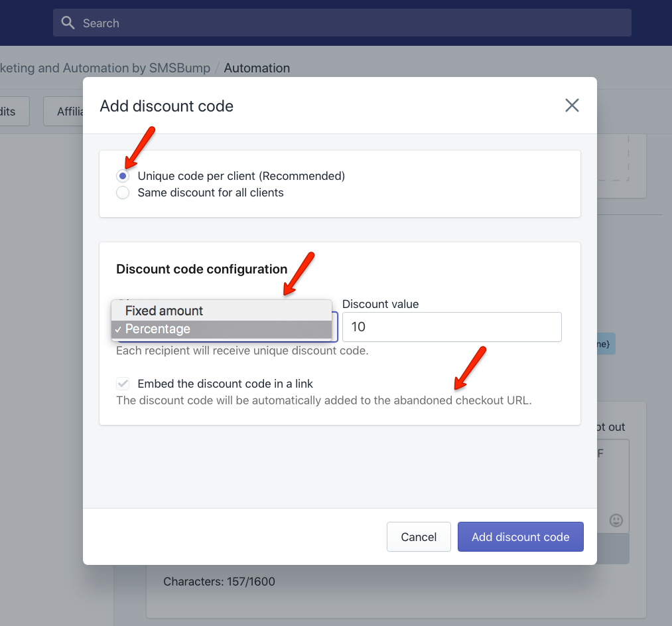Image resolution: width=672 pixels, height=626 pixels.
Task: Click the emoji smiley icon in message box
Action: (616, 520)
